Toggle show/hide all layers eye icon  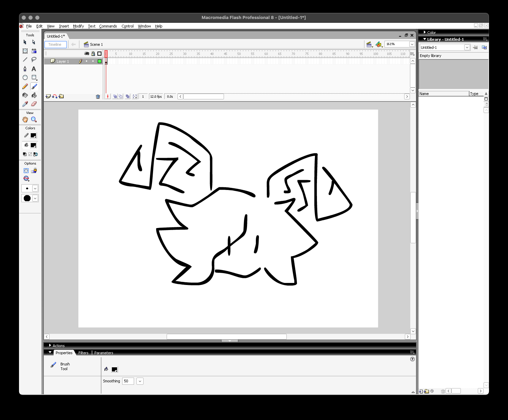pyautogui.click(x=87, y=54)
